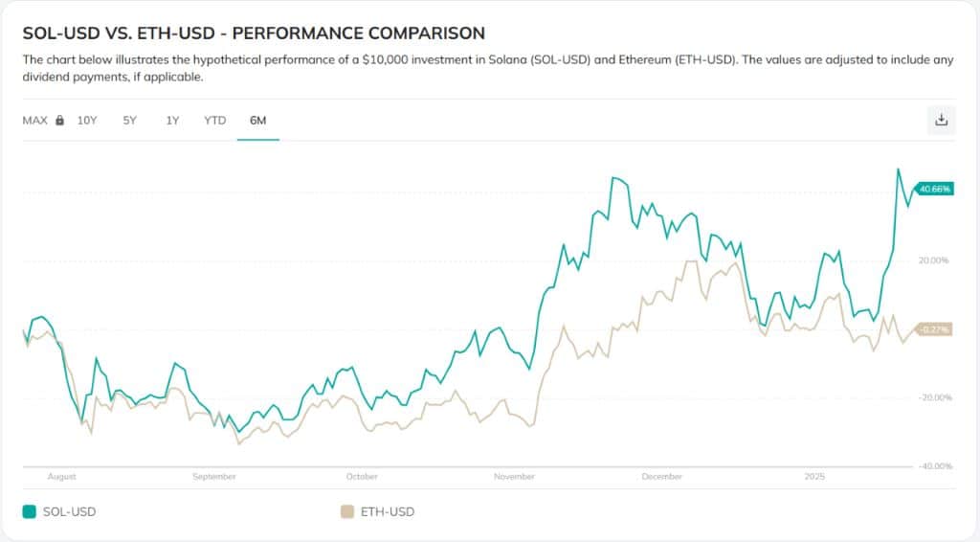Click the download chart icon
Screen dimensions: 980x542
point(942,120)
